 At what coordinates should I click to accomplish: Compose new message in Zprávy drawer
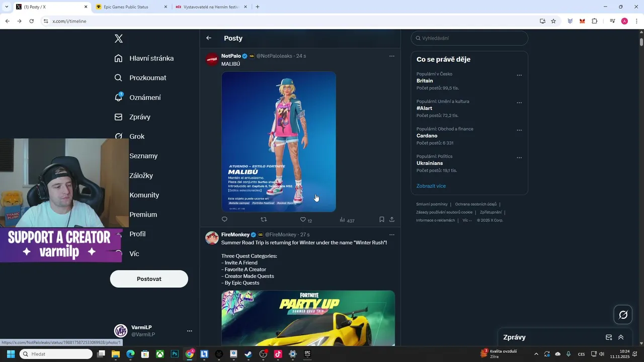[x=609, y=337]
